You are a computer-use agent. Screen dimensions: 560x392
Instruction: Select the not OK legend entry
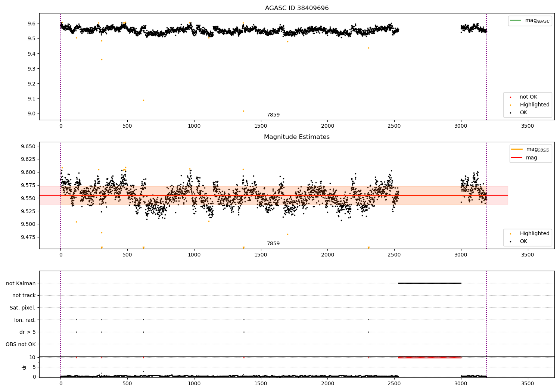point(528,97)
